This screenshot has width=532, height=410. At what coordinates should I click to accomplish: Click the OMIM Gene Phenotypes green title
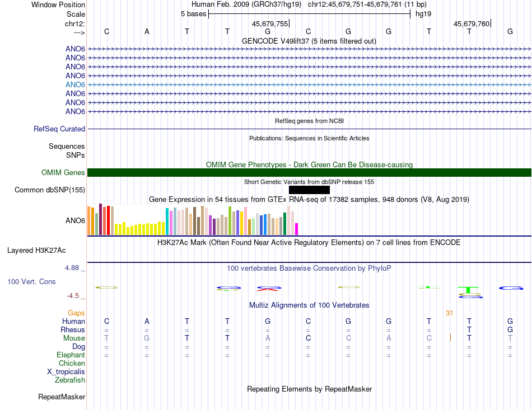[x=309, y=164]
